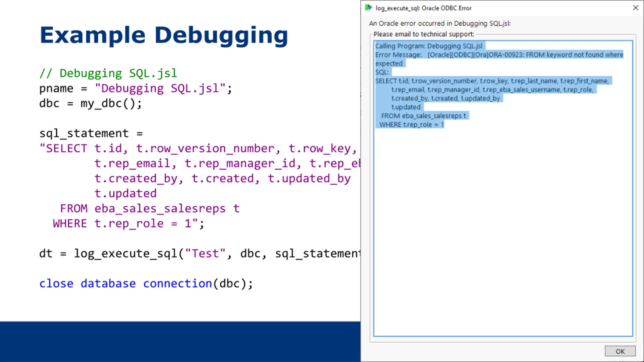Click 'sql_statement =' line on slide
This screenshot has height=362, width=644.
(91, 133)
